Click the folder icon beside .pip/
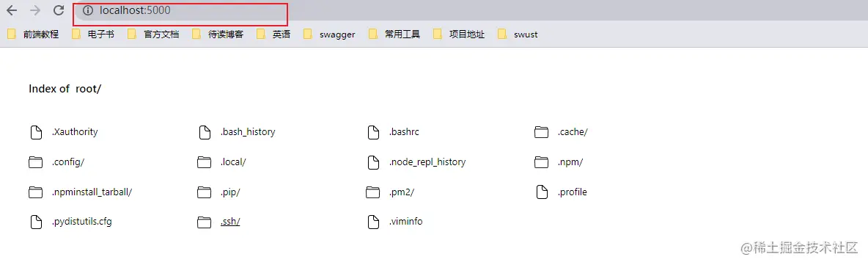Image resolution: width=868 pixels, height=265 pixels. click(x=205, y=192)
